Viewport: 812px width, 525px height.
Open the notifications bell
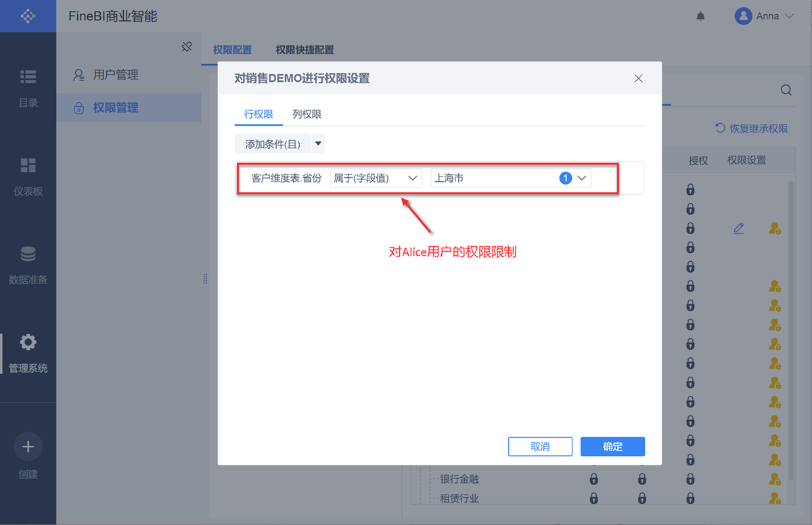[700, 16]
